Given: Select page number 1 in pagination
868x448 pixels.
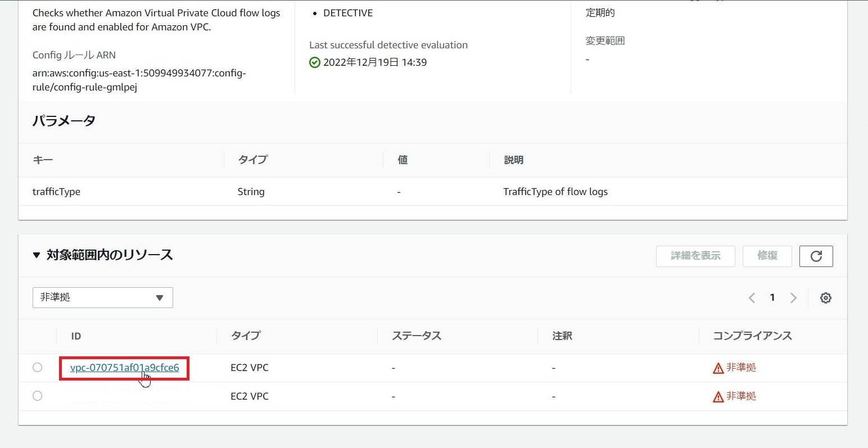Looking at the screenshot, I should tap(772, 297).
